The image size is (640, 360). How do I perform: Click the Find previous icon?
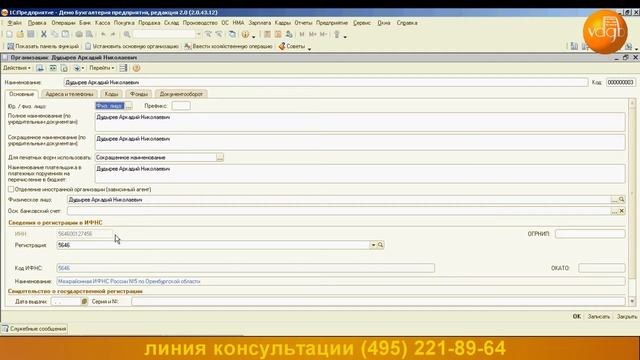(219, 35)
